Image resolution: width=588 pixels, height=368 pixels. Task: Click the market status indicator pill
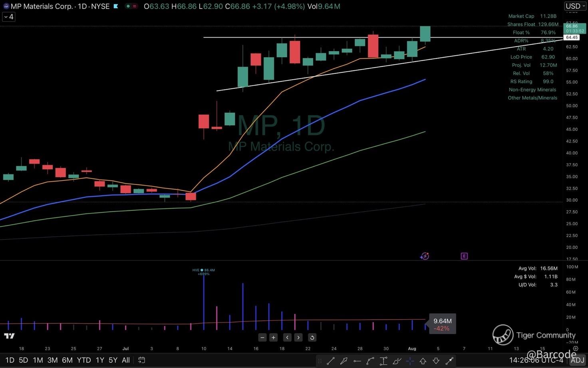click(131, 6)
